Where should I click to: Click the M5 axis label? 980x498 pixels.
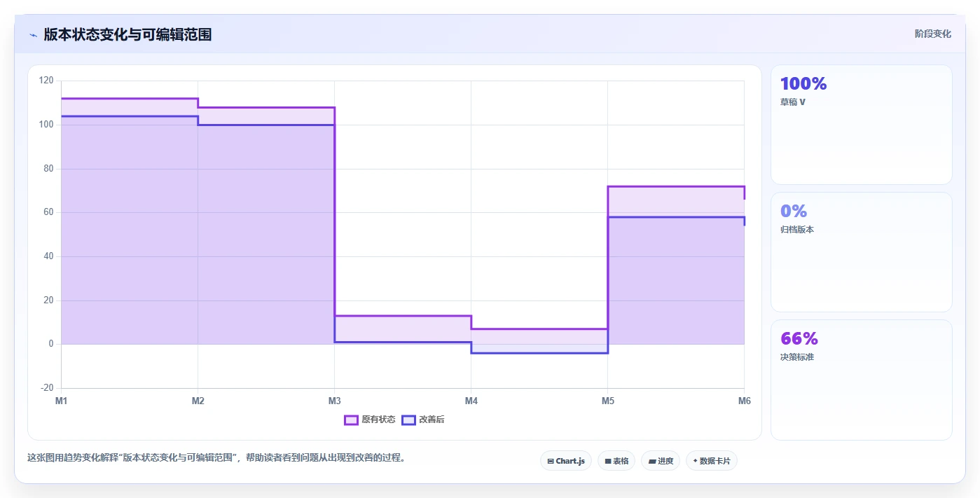(607, 401)
